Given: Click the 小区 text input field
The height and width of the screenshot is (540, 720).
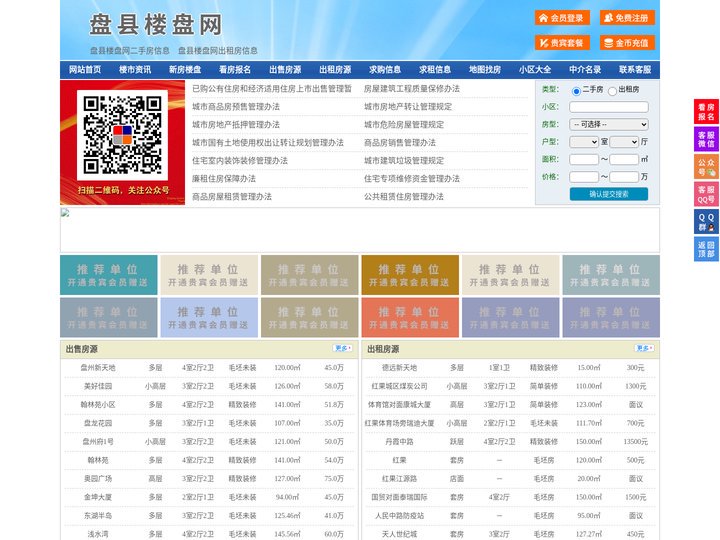Looking at the screenshot, I should pyautogui.click(x=609, y=107).
